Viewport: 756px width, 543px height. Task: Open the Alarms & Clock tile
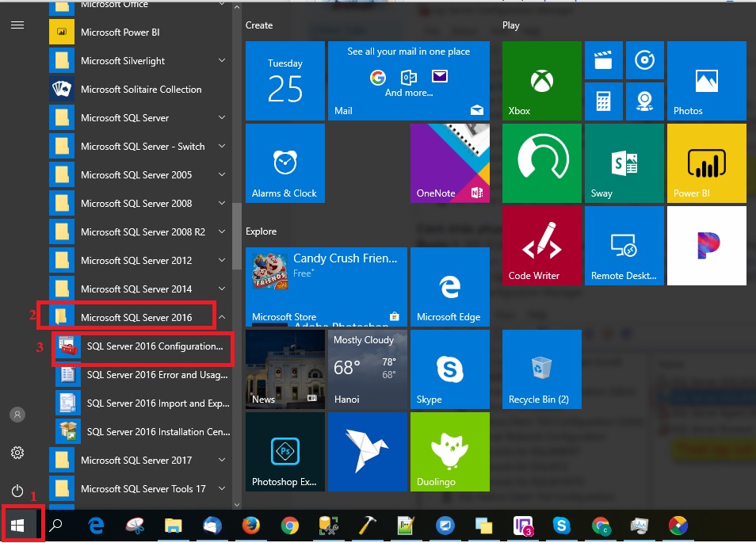tap(285, 163)
